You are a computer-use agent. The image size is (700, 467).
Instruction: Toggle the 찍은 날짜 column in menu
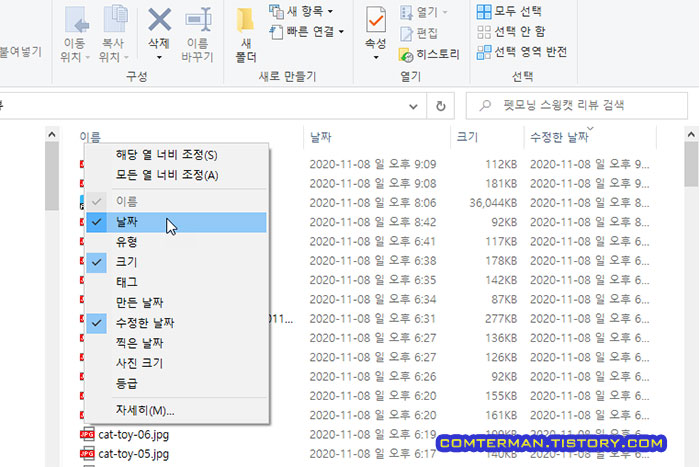177,343
